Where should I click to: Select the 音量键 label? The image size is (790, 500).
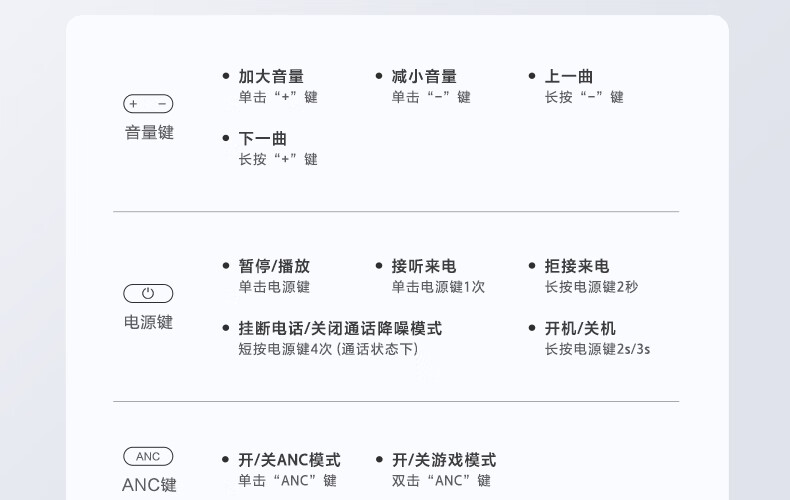149,133
